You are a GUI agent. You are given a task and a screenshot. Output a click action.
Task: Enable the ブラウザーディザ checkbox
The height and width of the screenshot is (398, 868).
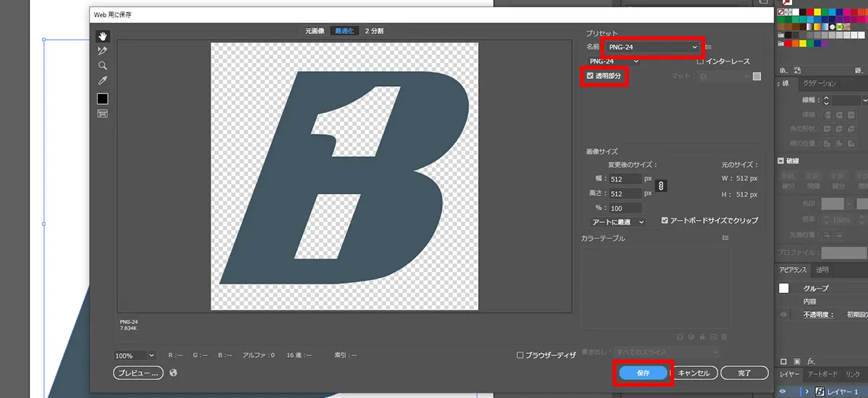tap(520, 355)
